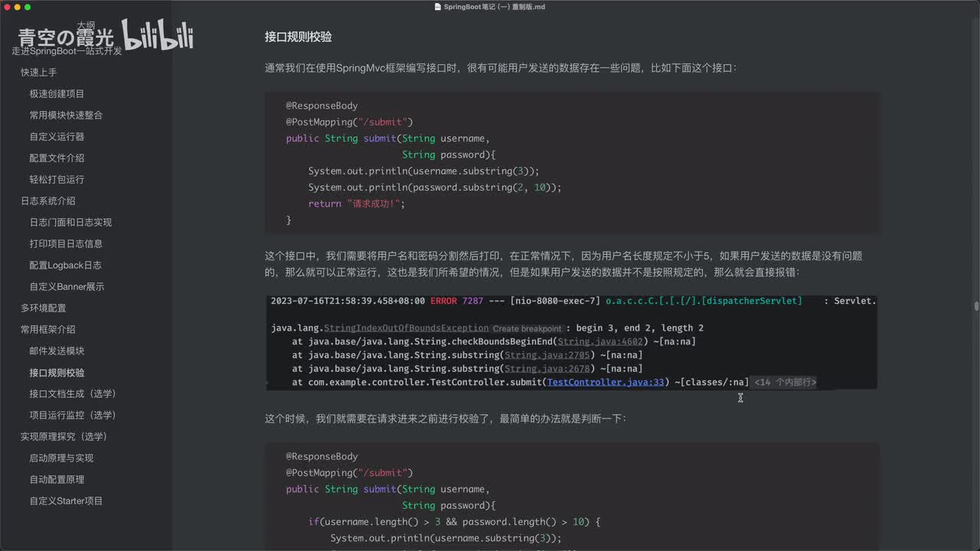Click the green full-screen window button
The image size is (980, 551).
click(28, 7)
